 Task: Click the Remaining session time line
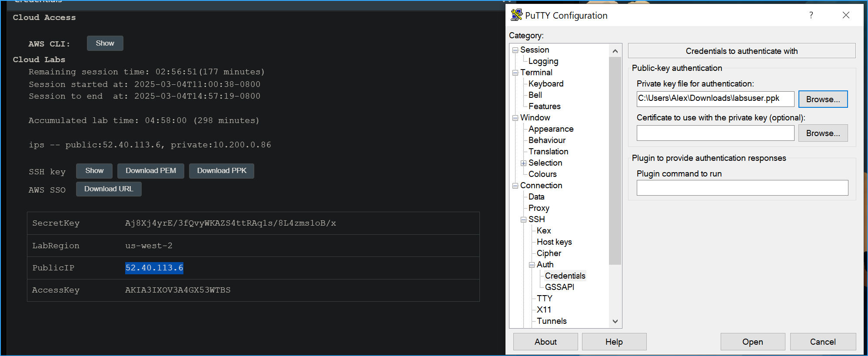(x=146, y=72)
